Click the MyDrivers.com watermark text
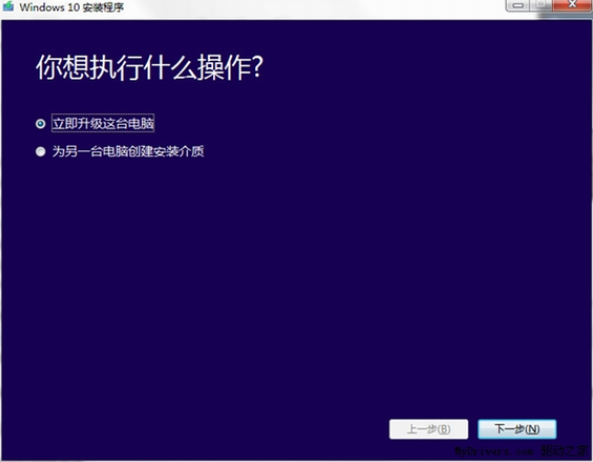 [x=494, y=451]
